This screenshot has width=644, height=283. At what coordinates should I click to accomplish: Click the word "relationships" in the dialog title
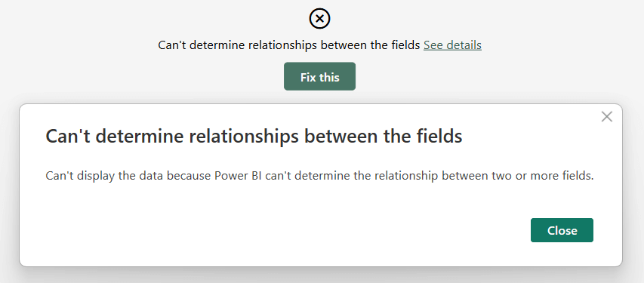[244, 136]
